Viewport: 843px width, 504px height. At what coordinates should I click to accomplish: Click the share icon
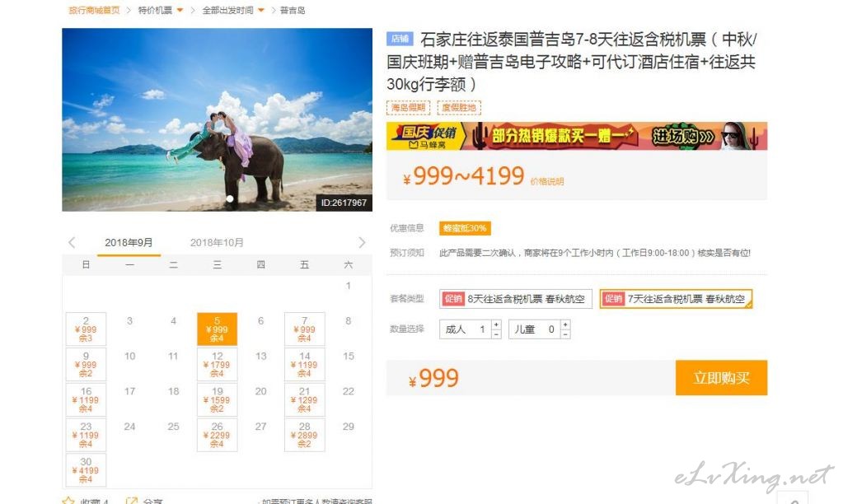[x=131, y=501]
